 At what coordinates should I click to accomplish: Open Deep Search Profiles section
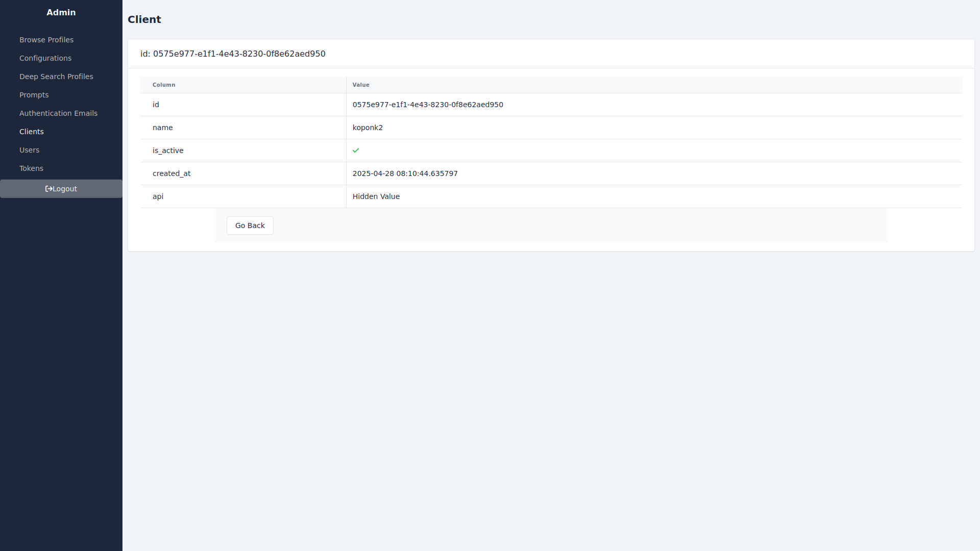(x=56, y=77)
